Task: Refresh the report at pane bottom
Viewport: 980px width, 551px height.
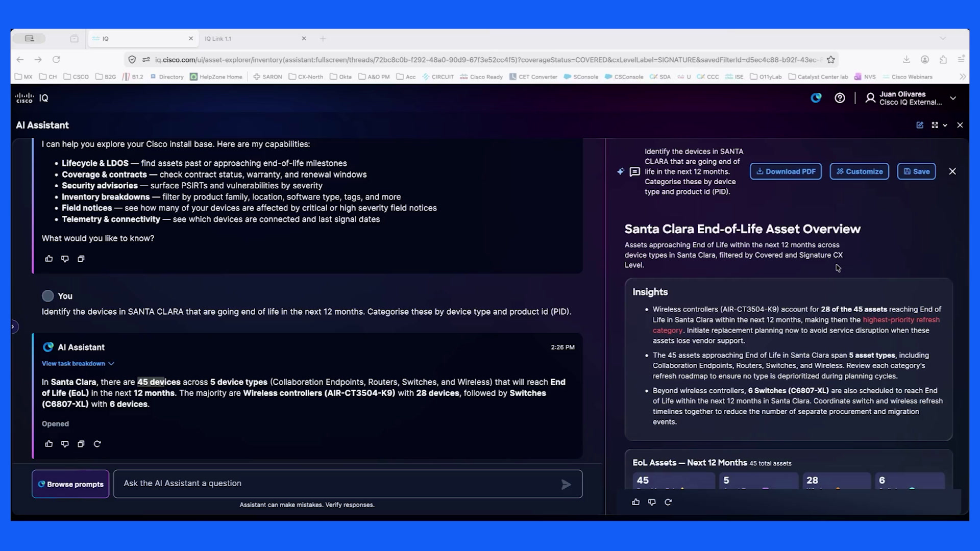Action: (x=668, y=502)
